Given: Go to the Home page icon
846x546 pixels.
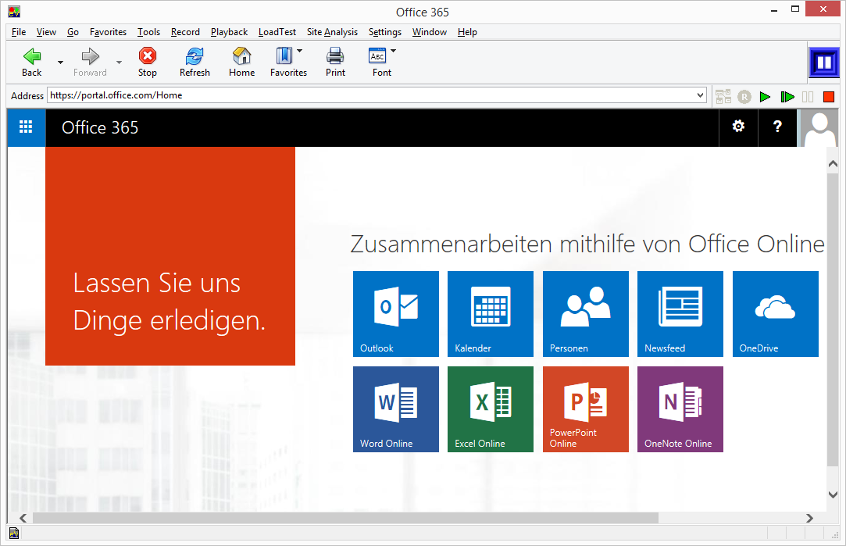Looking at the screenshot, I should tap(242, 56).
